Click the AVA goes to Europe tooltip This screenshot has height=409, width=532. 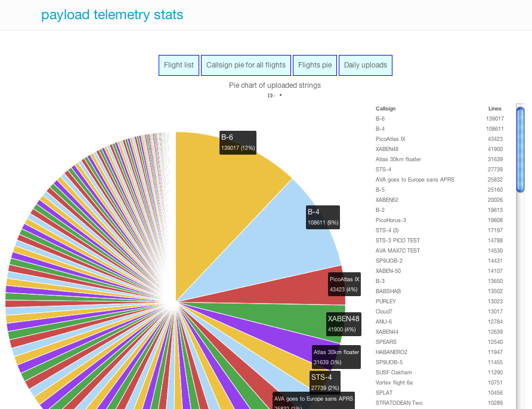click(x=314, y=401)
